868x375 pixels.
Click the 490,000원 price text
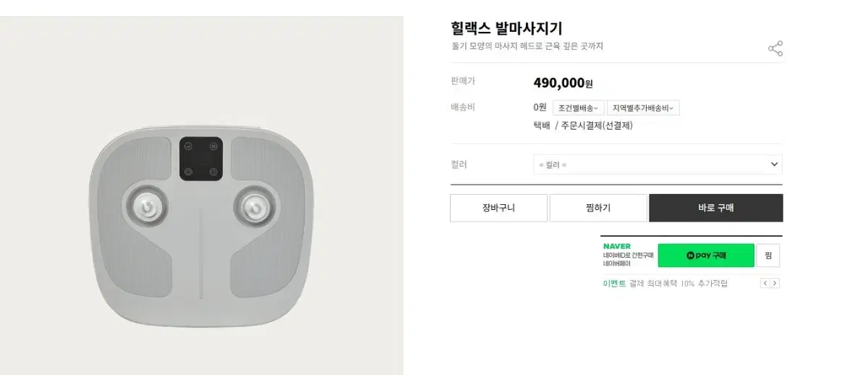[x=563, y=83]
